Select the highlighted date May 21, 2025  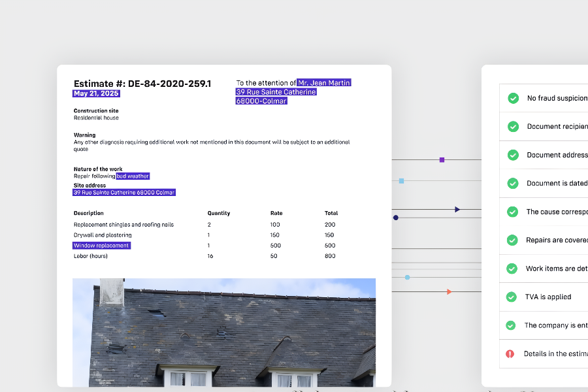(96, 93)
